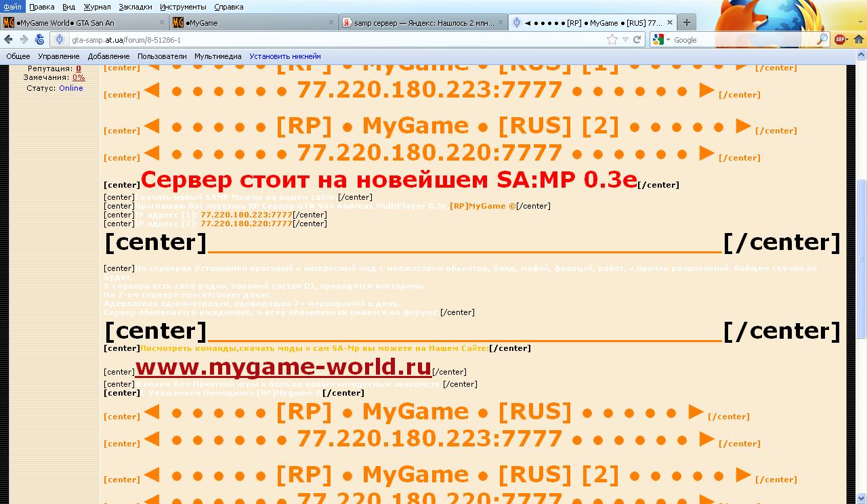Open the Инструменты menu
This screenshot has width=867, height=504.
(184, 7)
